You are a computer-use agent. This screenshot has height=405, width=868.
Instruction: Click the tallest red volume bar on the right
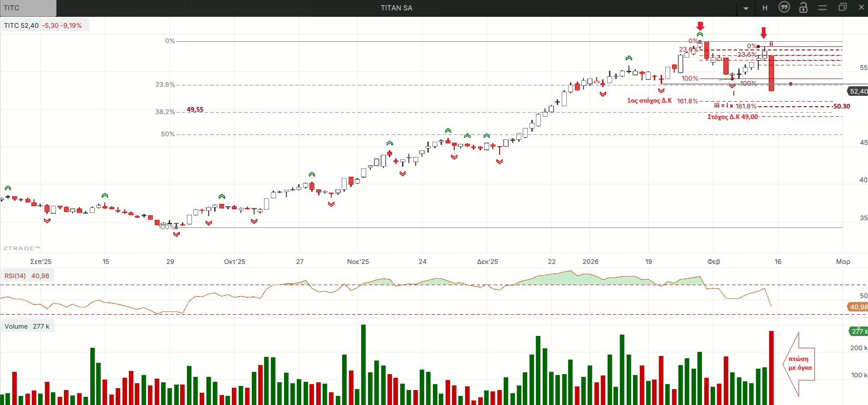(771, 368)
